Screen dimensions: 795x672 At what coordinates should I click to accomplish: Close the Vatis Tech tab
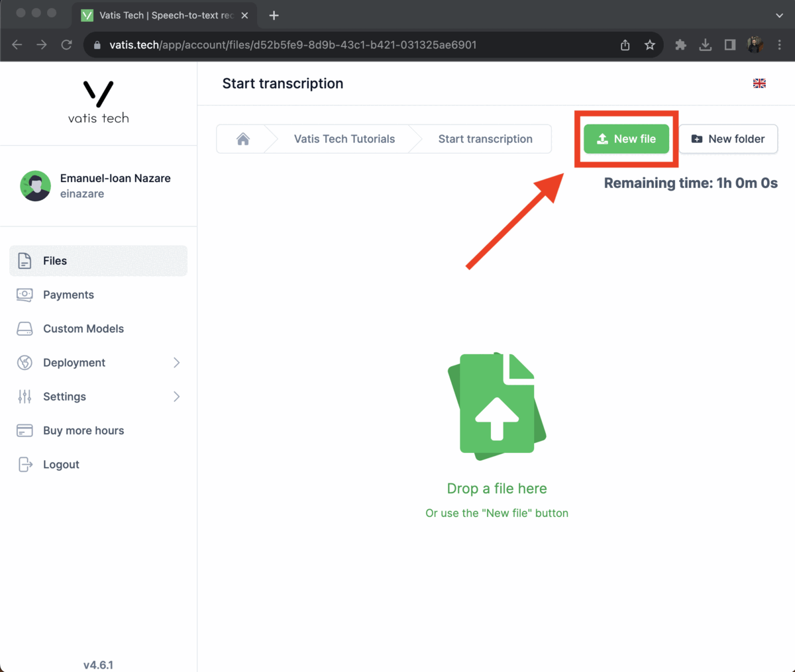tap(244, 15)
